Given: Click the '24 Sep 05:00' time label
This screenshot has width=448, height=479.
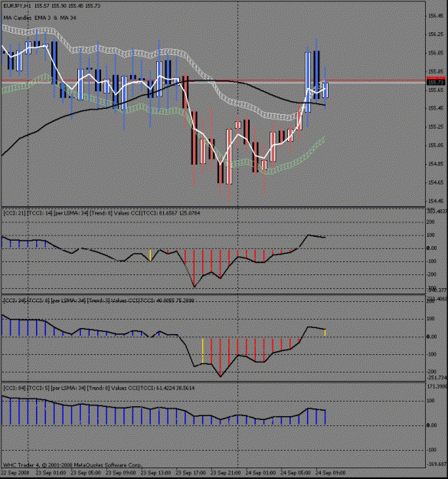Looking at the screenshot, I should pyautogui.click(x=296, y=473).
